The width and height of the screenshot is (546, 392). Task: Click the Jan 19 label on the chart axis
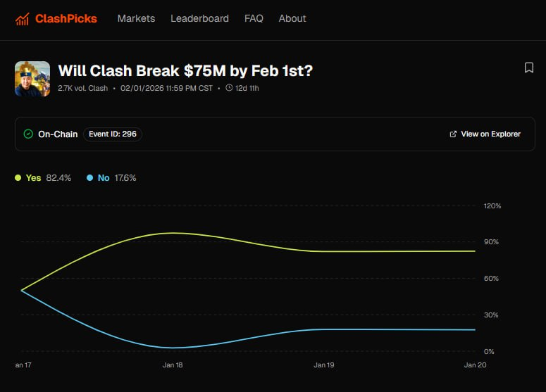point(324,365)
